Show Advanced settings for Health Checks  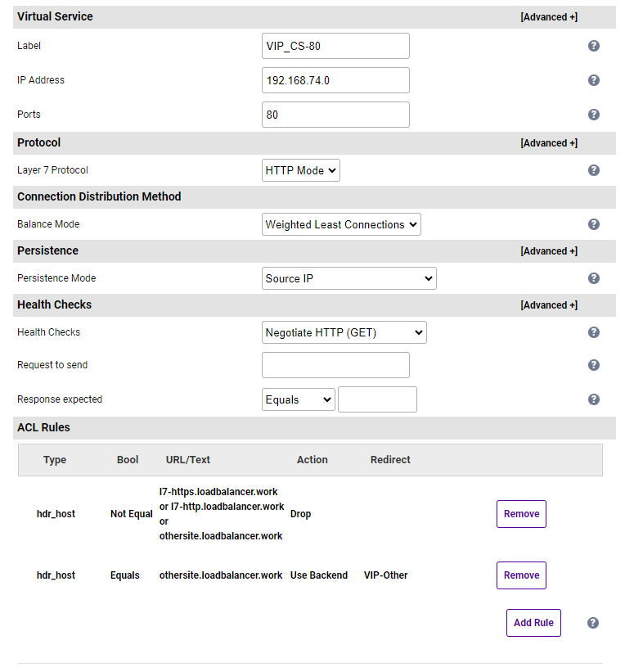[x=548, y=305]
